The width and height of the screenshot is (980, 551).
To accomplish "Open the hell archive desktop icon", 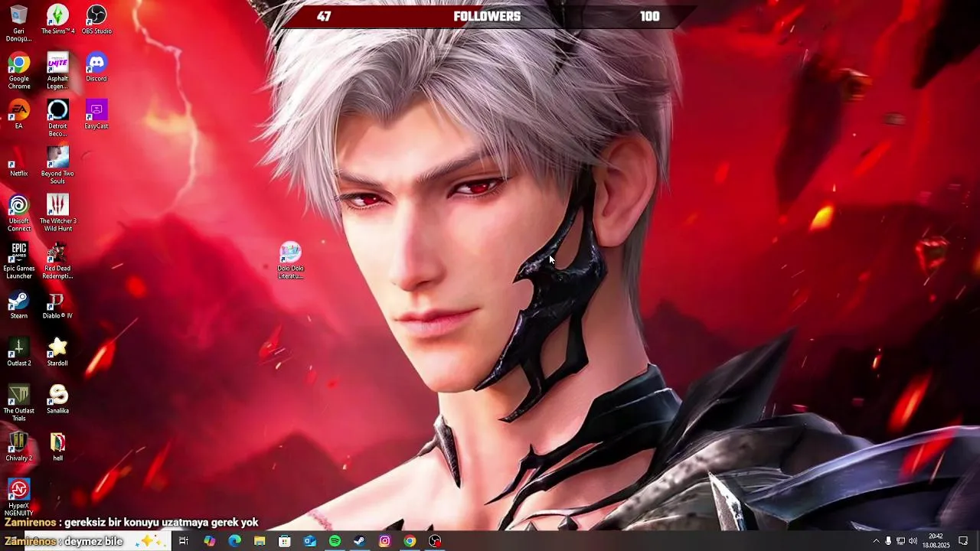I will pos(57,447).
